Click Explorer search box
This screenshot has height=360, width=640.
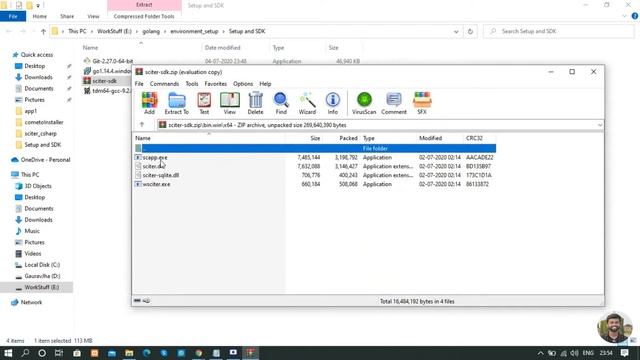click(x=558, y=31)
